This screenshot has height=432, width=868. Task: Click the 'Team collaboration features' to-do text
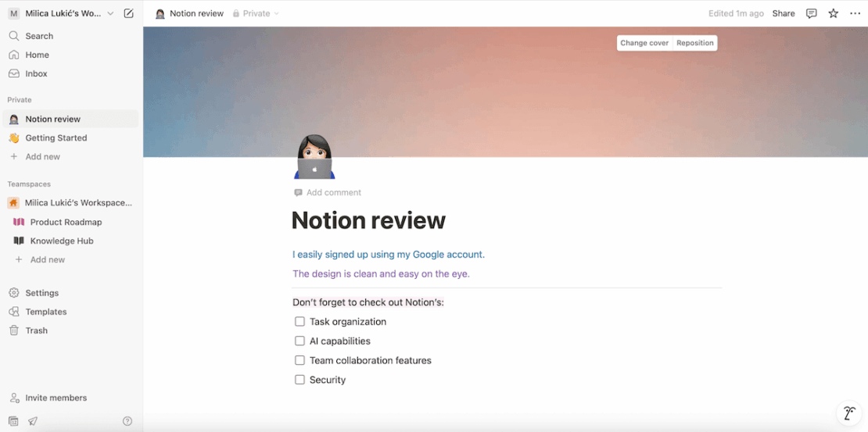[x=371, y=360]
